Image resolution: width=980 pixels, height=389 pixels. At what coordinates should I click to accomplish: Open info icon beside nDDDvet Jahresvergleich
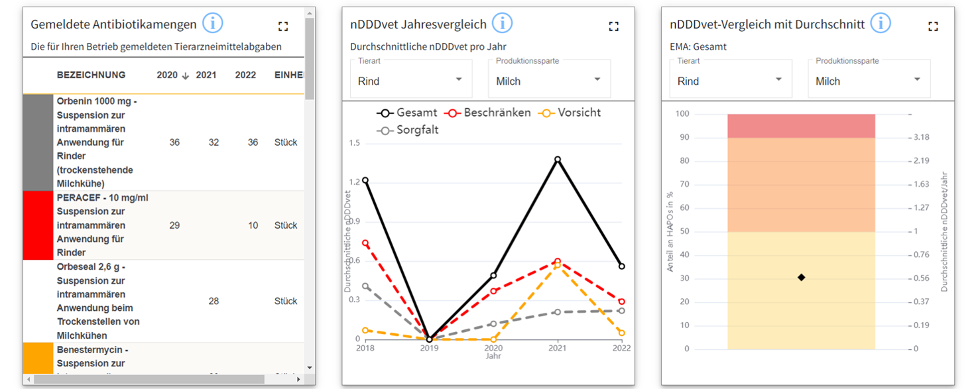(x=502, y=23)
